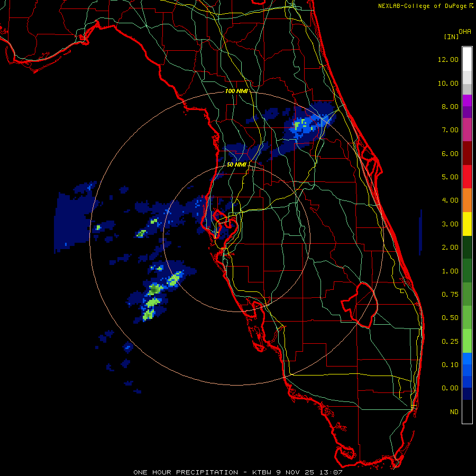Pick the orange swatch in the color scale

[x=467, y=200]
